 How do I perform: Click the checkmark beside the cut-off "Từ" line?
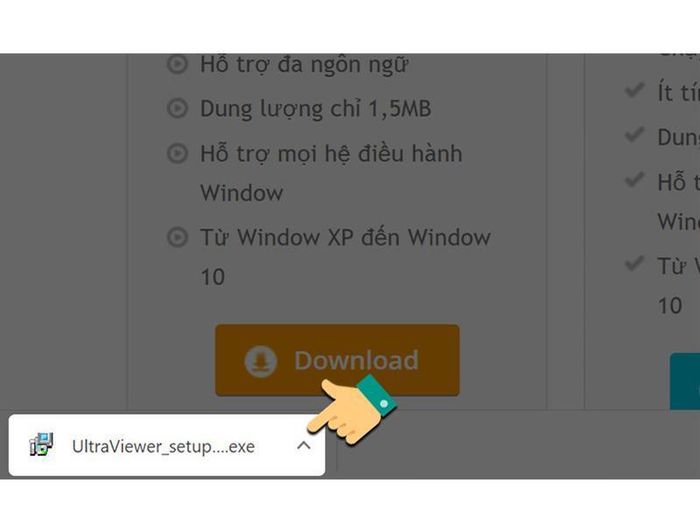point(634,263)
